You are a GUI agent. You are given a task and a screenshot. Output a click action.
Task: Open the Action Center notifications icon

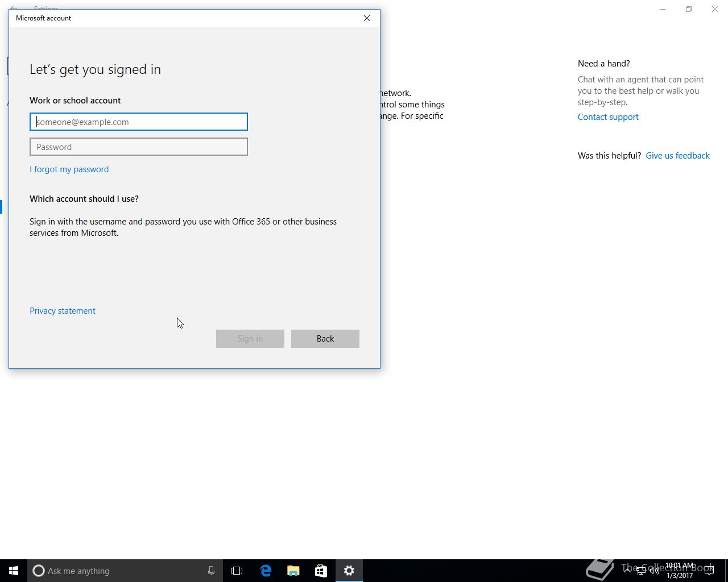click(709, 571)
